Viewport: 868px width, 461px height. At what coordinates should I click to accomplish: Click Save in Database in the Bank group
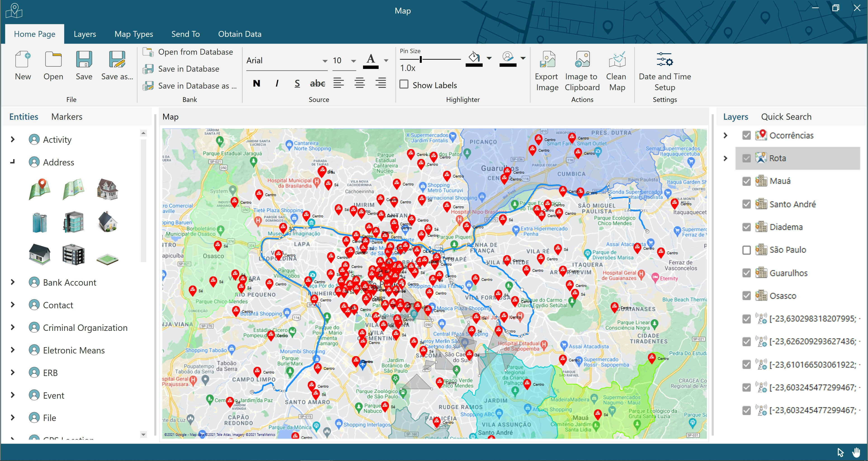pyautogui.click(x=188, y=68)
